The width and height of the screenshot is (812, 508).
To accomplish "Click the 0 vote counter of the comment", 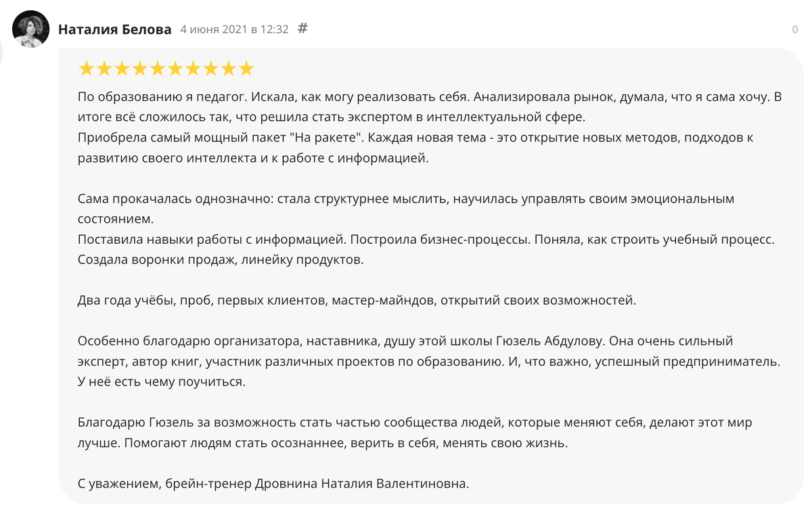I will tap(795, 29).
